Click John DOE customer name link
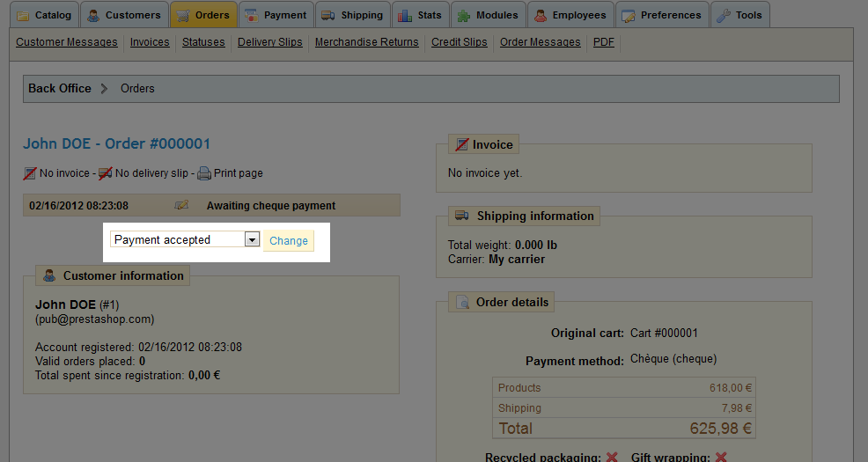Image resolution: width=868 pixels, height=462 pixels. pyautogui.click(x=66, y=304)
